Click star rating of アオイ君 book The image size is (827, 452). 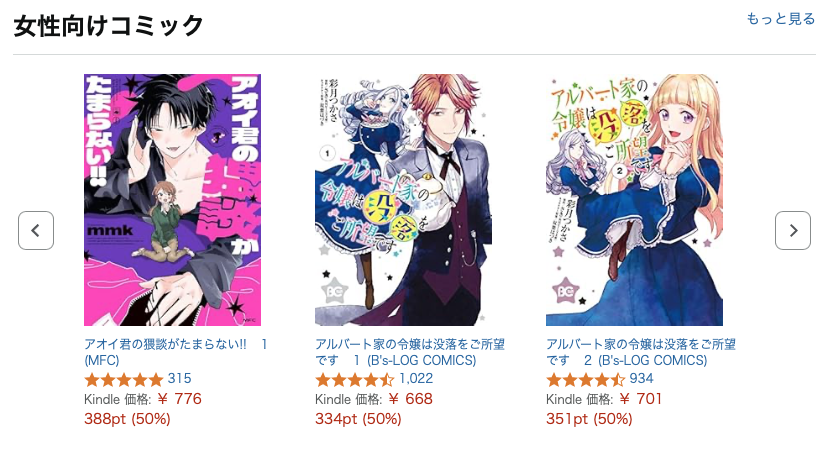[x=123, y=379]
